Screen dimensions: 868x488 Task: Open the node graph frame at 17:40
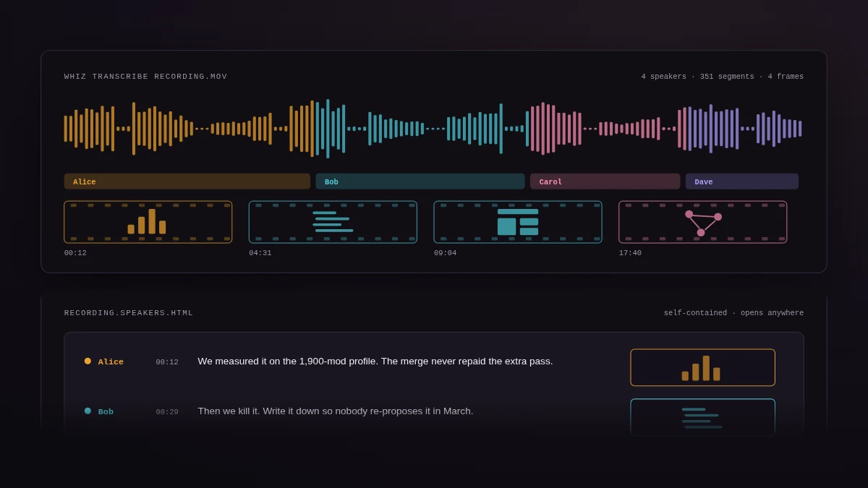(703, 222)
